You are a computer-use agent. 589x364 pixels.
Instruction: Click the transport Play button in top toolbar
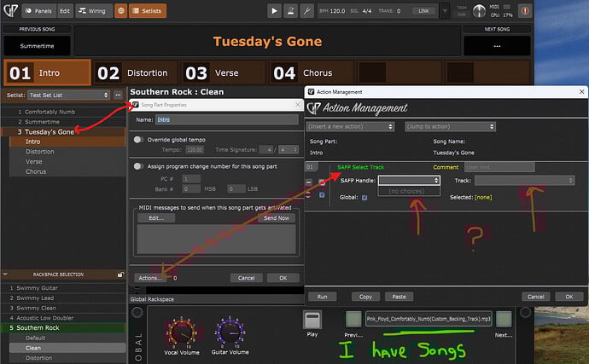pos(274,11)
